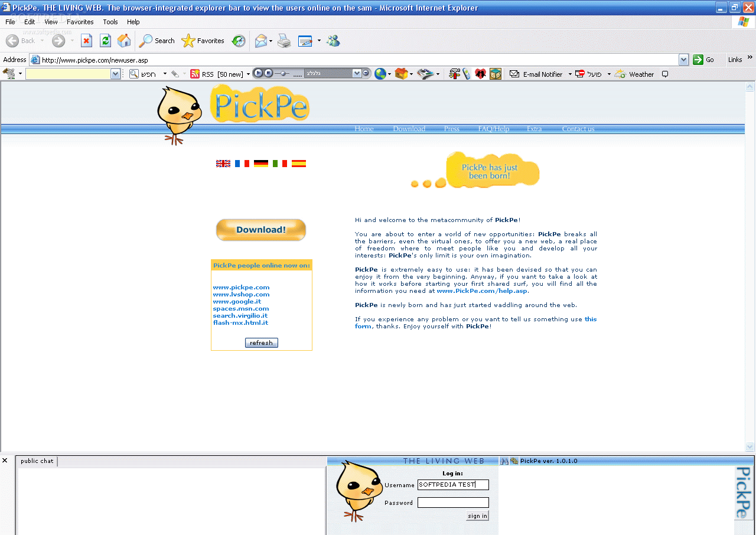Click the Mail envelope icon

pos(260,41)
